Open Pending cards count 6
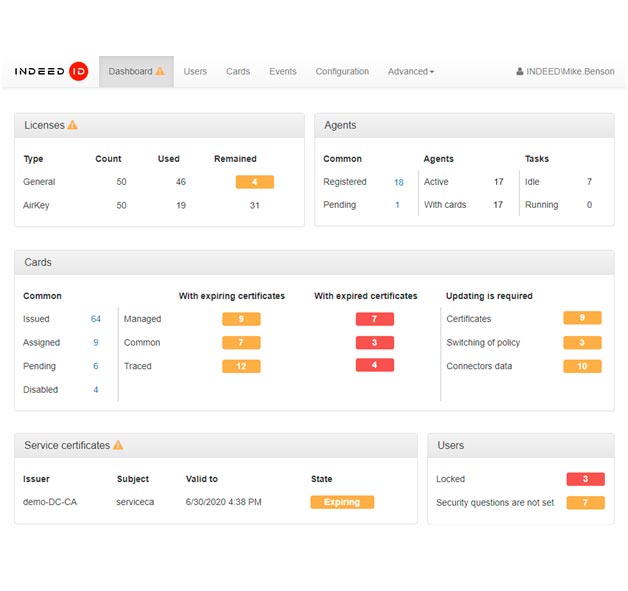Screen dimensions: 628x591 pos(96,366)
